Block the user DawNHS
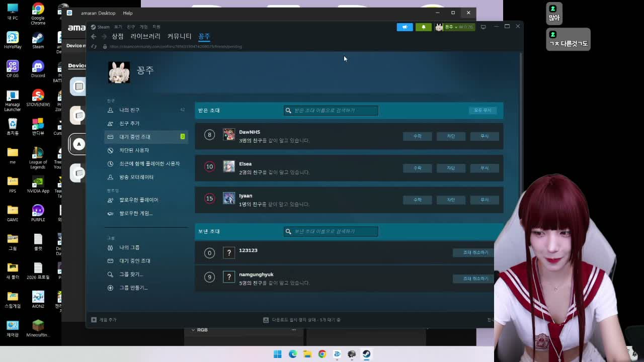This screenshot has width=644, height=362. point(451,136)
